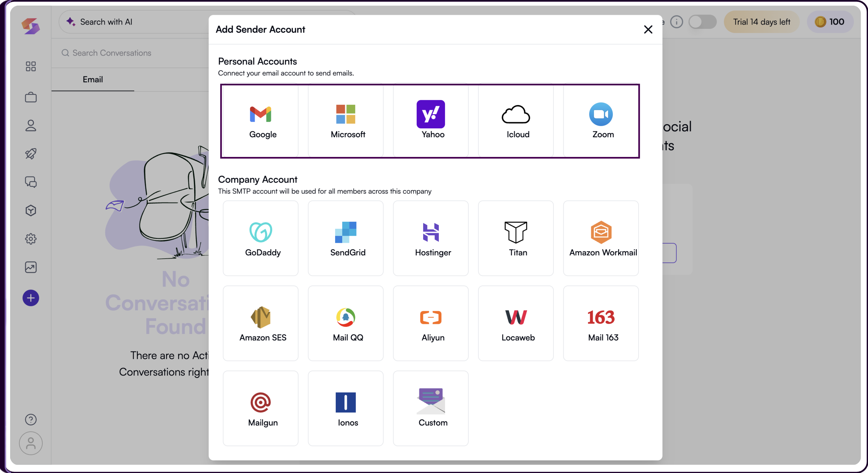Click the Trial 14 days left badge
This screenshot has height=473, width=868.
click(x=762, y=22)
